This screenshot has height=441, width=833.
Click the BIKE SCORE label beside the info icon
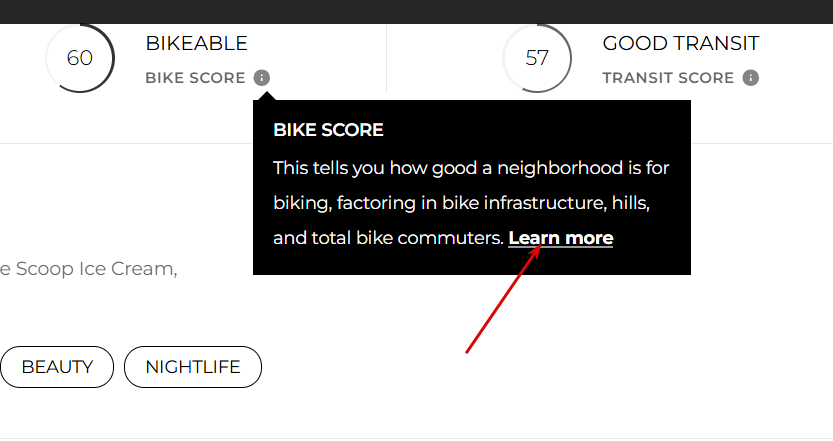tap(195, 78)
